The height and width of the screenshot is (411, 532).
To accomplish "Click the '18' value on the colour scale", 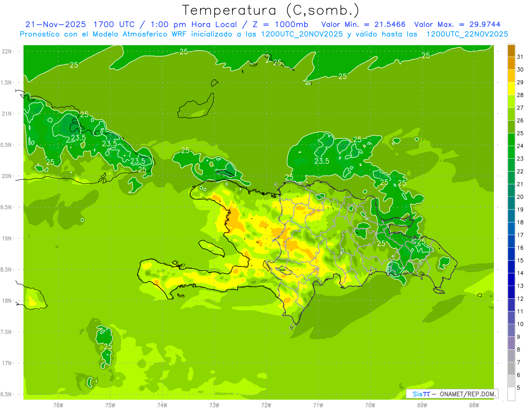I will tap(520, 222).
